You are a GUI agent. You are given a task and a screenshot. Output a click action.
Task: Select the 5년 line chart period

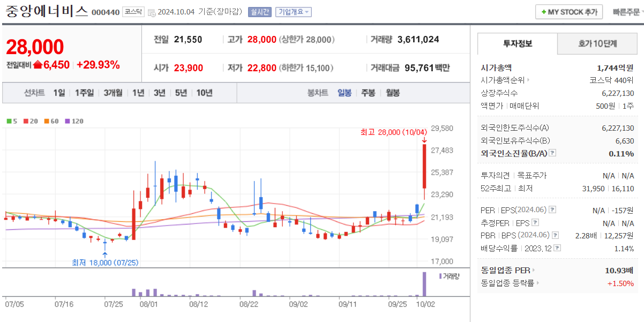point(181,93)
